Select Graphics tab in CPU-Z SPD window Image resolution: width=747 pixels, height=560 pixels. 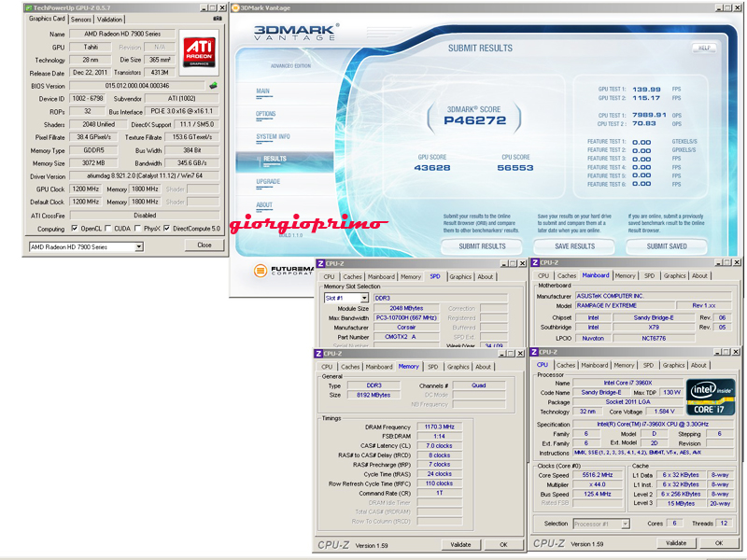pos(460,276)
